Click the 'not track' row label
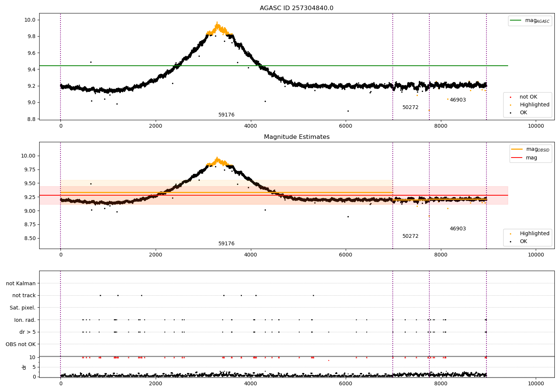Image resolution: width=560 pixels, height=392 pixels. (24, 296)
